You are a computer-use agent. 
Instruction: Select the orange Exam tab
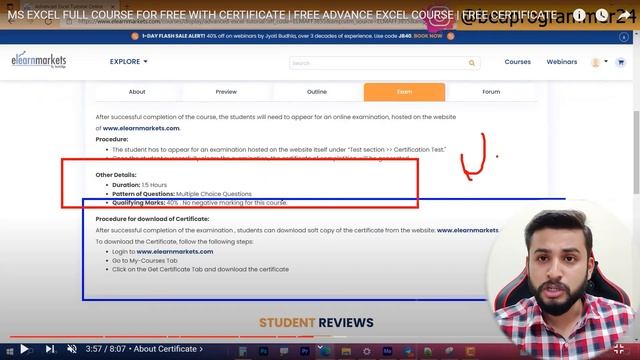click(404, 92)
